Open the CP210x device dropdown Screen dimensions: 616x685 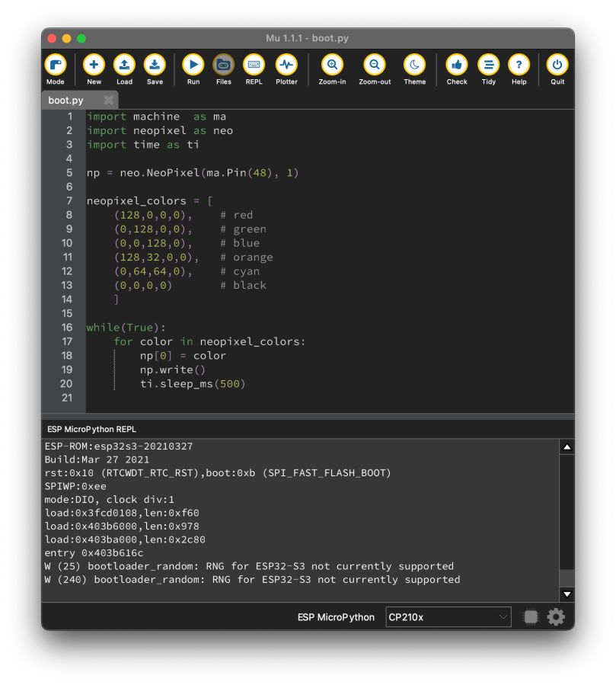tap(448, 617)
